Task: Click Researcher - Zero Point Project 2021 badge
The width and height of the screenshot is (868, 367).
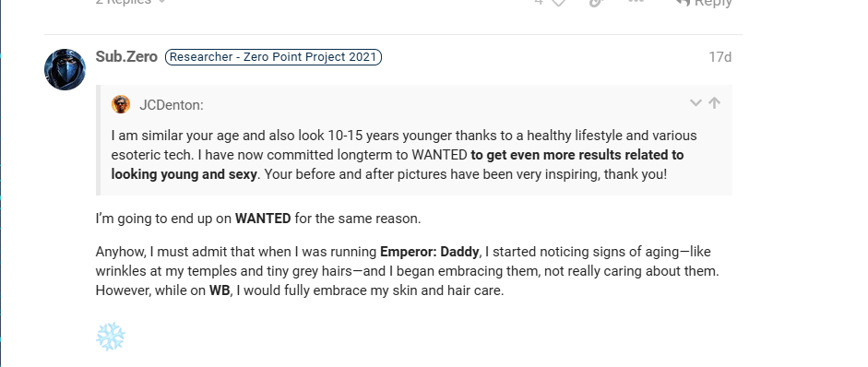Action: pyautogui.click(x=273, y=57)
